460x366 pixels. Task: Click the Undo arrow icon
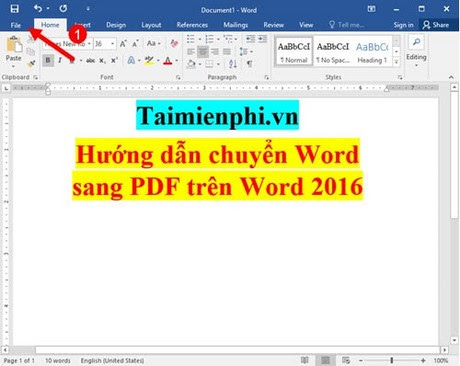click(38, 8)
